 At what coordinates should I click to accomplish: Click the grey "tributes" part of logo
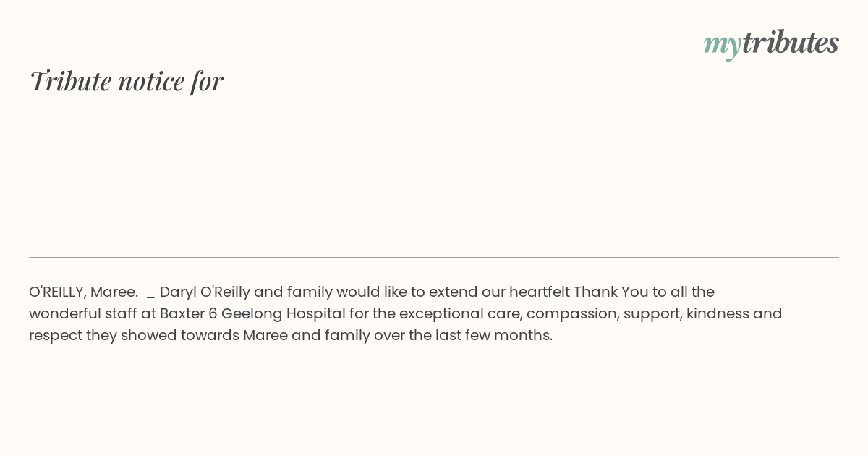[x=790, y=43]
